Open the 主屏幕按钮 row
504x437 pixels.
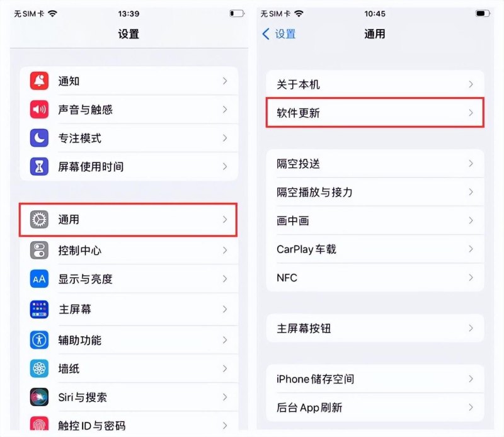click(375, 328)
